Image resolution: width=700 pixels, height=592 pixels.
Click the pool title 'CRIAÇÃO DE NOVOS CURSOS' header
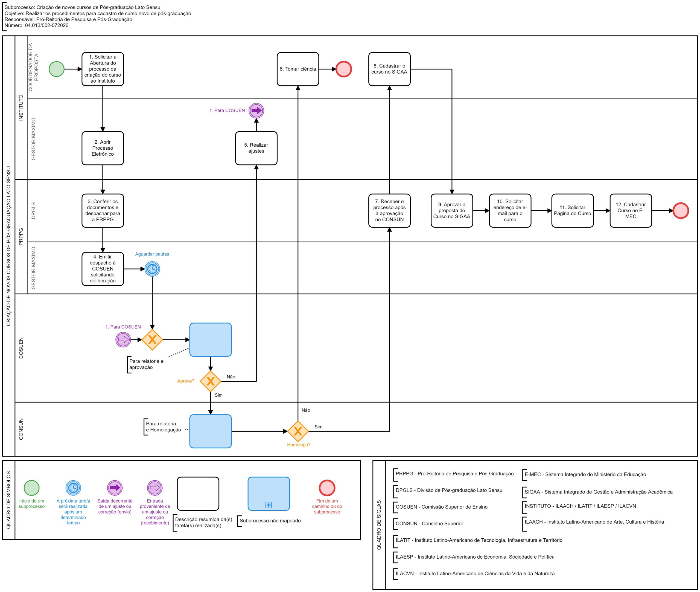click(x=9, y=246)
